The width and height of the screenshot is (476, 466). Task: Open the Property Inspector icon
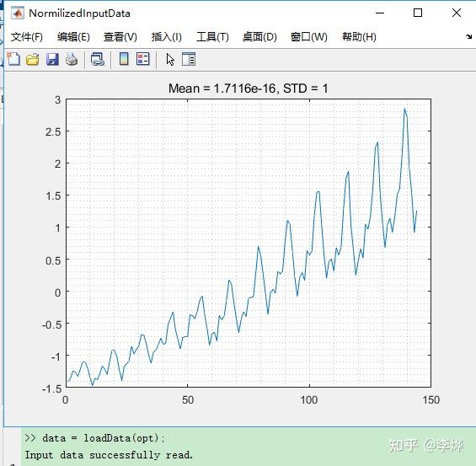tap(189, 59)
